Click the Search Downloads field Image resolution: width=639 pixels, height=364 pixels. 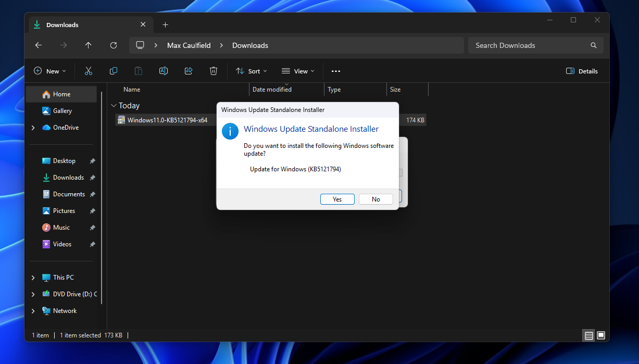tap(536, 45)
